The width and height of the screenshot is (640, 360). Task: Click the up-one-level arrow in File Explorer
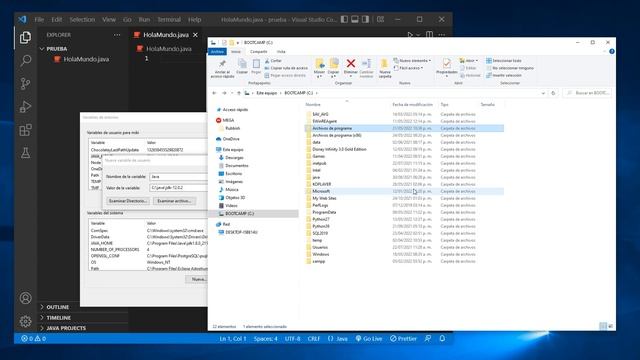click(x=239, y=93)
